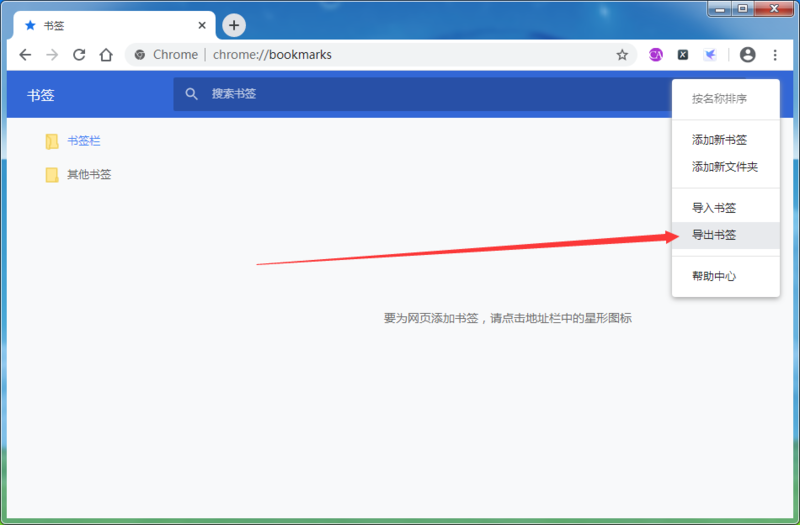Click the forward navigation arrow
Image resolution: width=800 pixels, height=525 pixels.
52,55
